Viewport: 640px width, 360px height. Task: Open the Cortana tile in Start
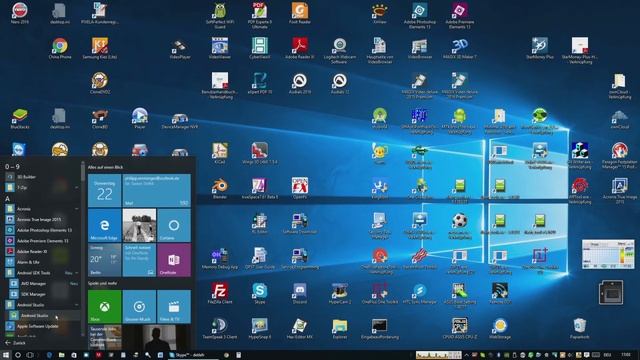(174, 225)
